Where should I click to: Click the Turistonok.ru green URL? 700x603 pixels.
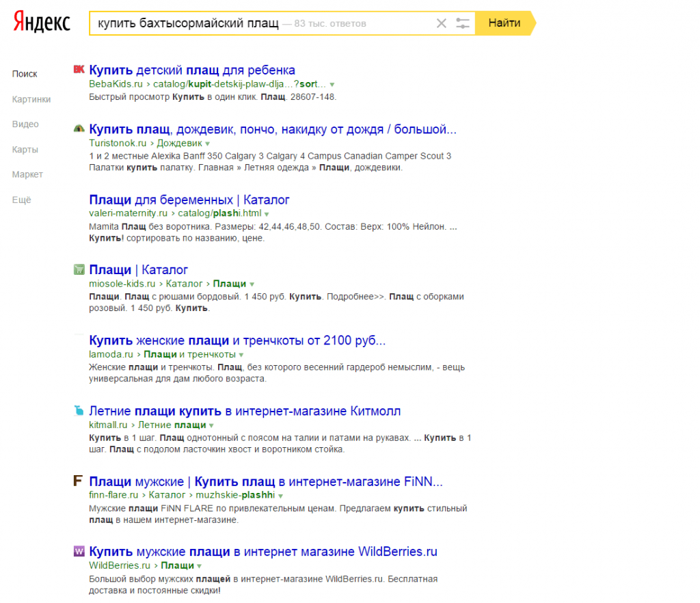[118, 143]
